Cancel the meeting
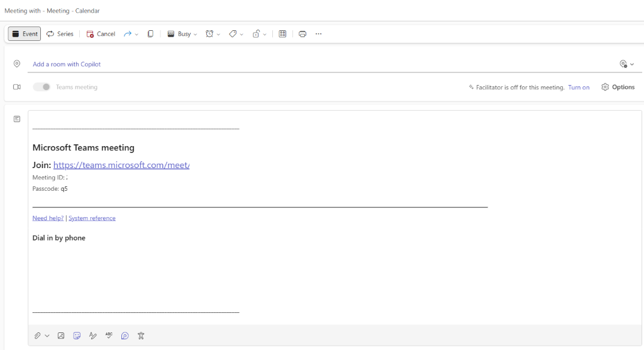Image resolution: width=644 pixels, height=350 pixels. coord(101,34)
